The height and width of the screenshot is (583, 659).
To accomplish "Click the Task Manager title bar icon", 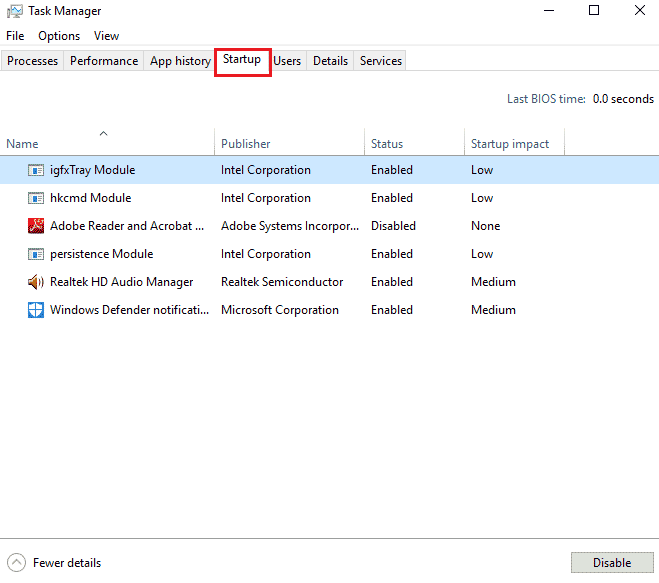I will [x=15, y=11].
